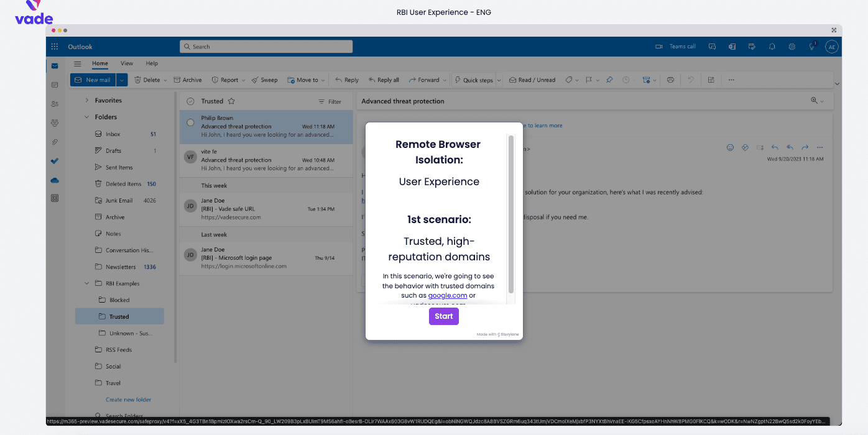This screenshot has width=868, height=435.
Task: Toggle the hamburger navigation pane button
Action: (x=78, y=63)
